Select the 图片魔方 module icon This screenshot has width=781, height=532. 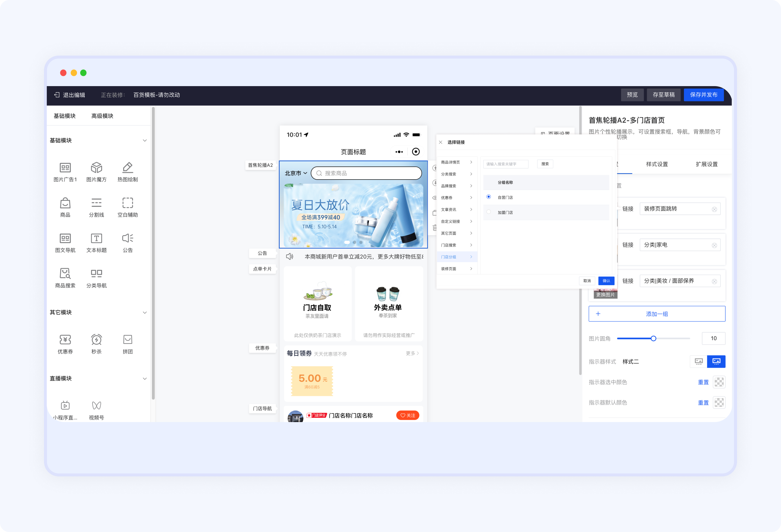tap(97, 167)
